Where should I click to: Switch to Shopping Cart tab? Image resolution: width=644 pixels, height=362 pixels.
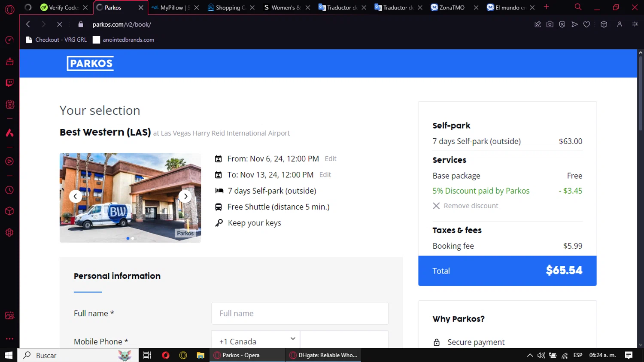pos(231,7)
